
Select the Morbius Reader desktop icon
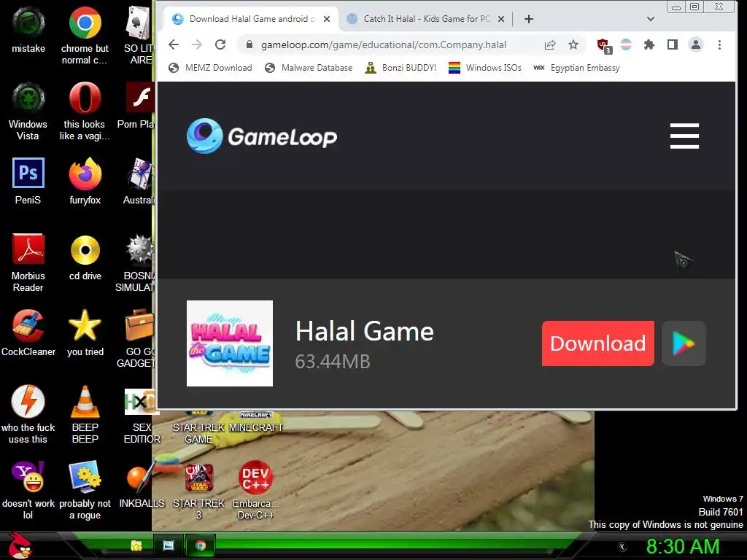28,262
